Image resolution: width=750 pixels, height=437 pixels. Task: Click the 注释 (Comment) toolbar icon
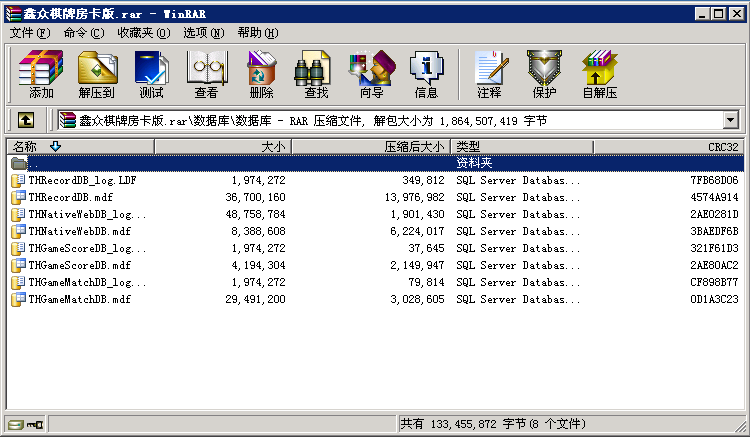[x=489, y=75]
